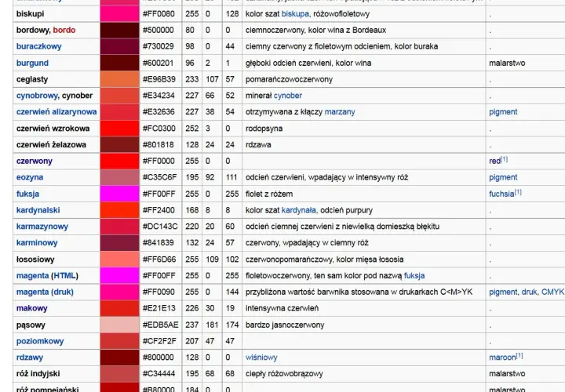Open pigment link in eozyna row
Screen dimensions: 565x392
coord(503,177)
